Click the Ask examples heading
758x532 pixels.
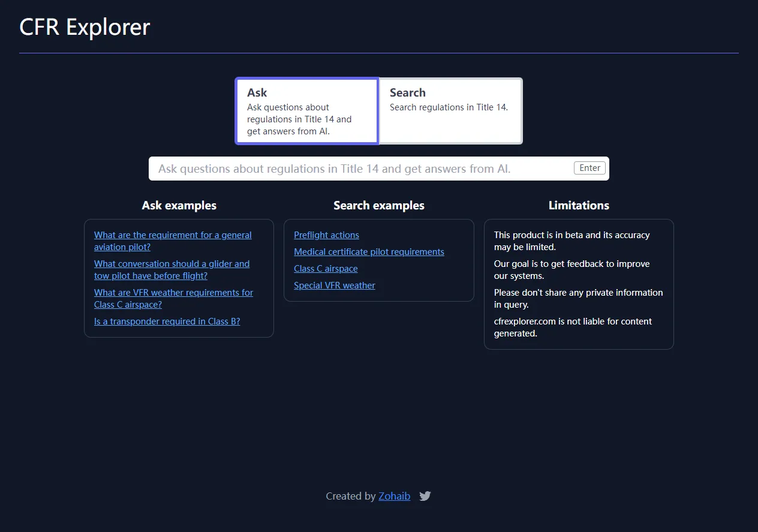point(179,205)
